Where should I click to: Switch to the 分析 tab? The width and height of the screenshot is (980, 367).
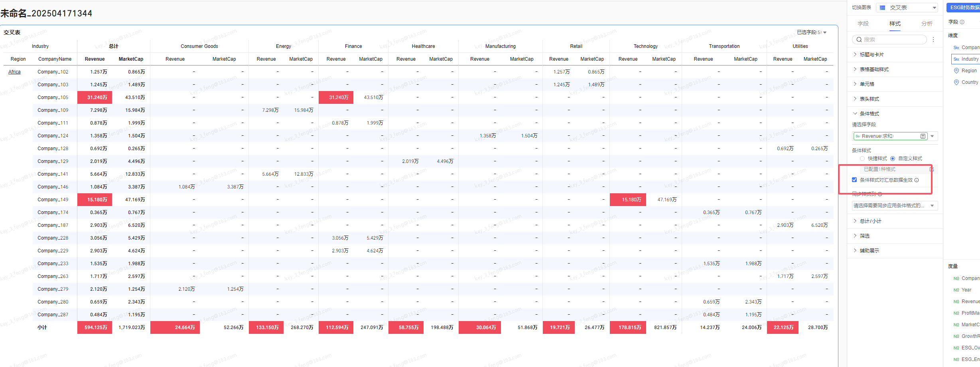(927, 24)
